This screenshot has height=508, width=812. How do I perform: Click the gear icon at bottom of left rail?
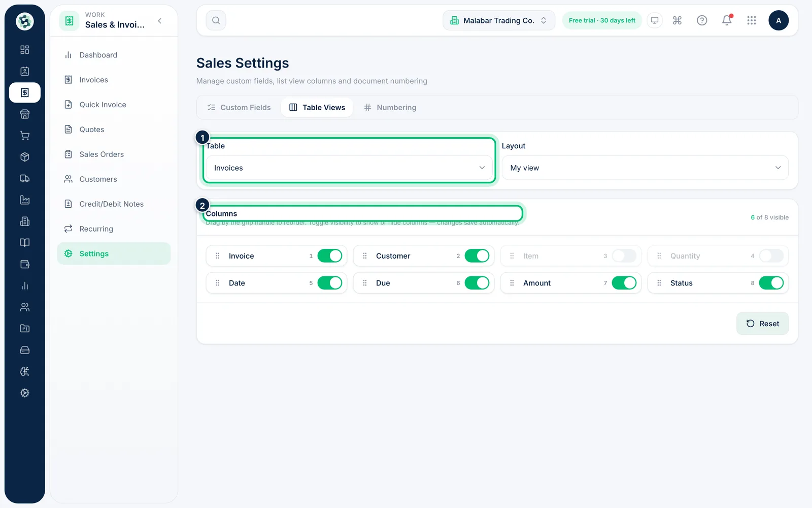(x=24, y=393)
